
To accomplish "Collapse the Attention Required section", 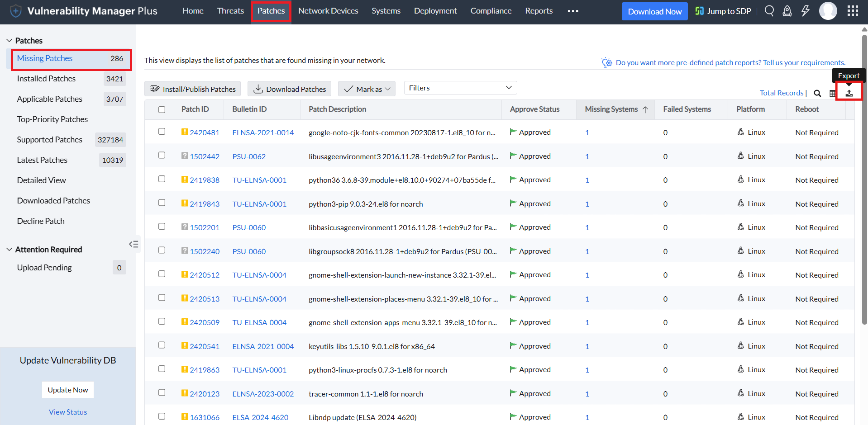I will pyautogui.click(x=9, y=250).
